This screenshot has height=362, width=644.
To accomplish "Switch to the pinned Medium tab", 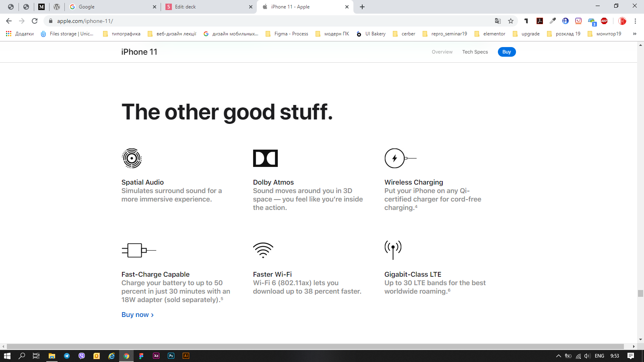I will tap(41, 7).
